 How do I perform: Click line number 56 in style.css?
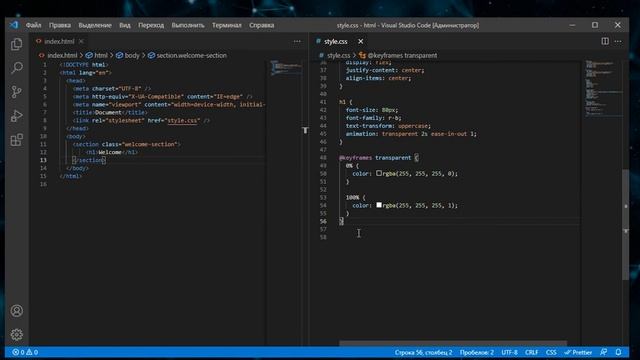[x=323, y=221]
